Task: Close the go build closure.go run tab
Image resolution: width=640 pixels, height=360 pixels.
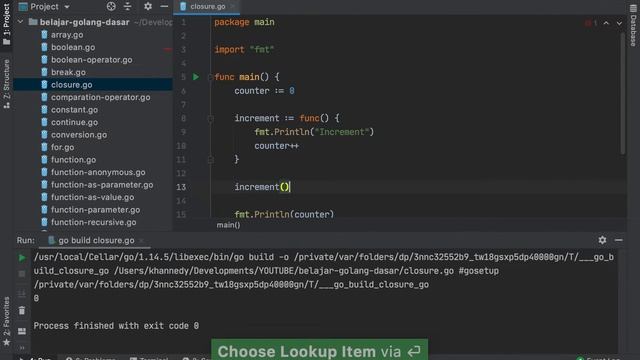Action: click(x=141, y=240)
